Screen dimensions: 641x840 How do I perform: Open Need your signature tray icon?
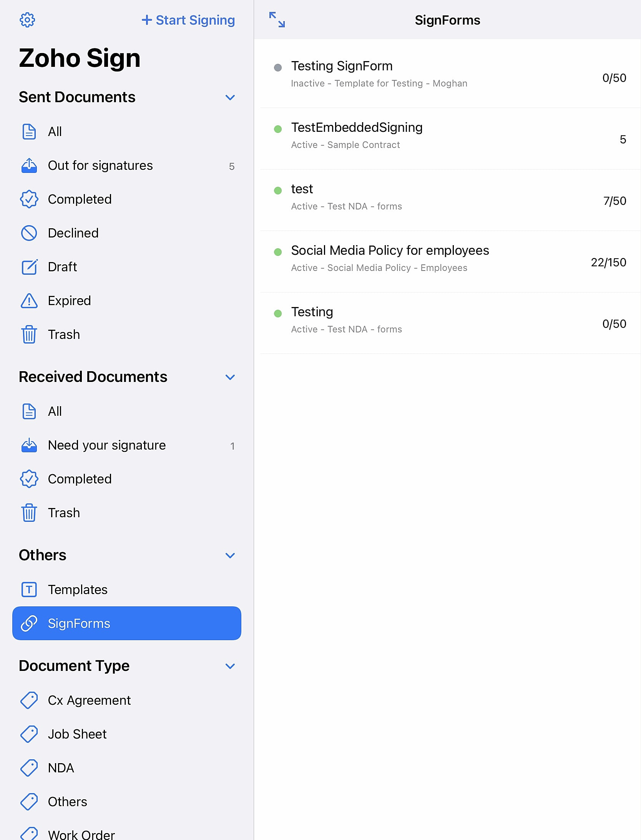[29, 445]
